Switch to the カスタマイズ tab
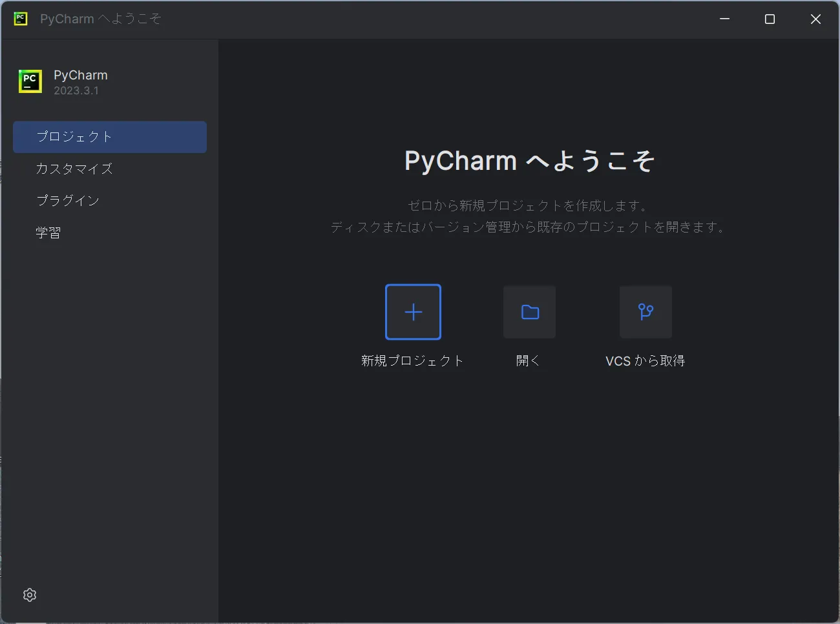840x624 pixels. (x=110, y=169)
